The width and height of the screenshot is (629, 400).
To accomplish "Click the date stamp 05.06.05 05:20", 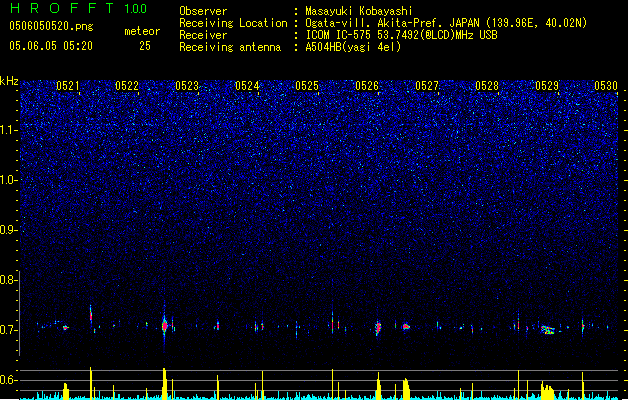I will point(51,46).
